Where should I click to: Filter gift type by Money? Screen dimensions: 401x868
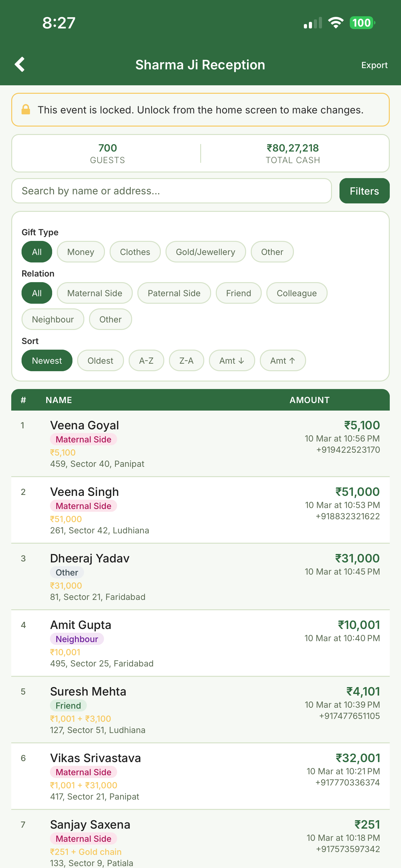pyautogui.click(x=81, y=252)
